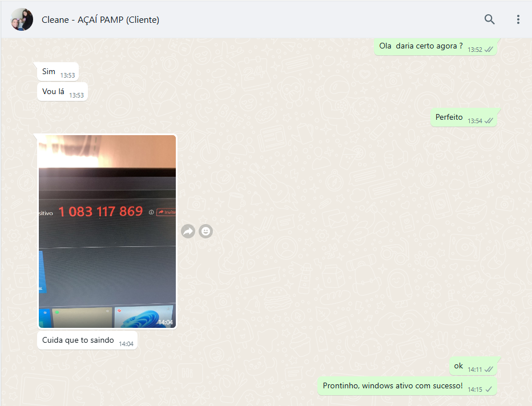Click the double check on 'Perfeito' message
The height and width of the screenshot is (406, 532).
489,121
